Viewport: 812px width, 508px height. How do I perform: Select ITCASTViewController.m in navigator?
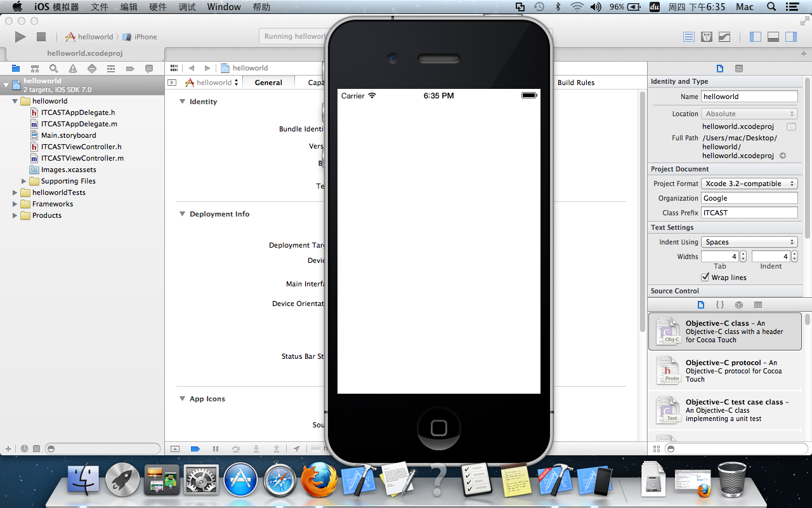coord(82,158)
